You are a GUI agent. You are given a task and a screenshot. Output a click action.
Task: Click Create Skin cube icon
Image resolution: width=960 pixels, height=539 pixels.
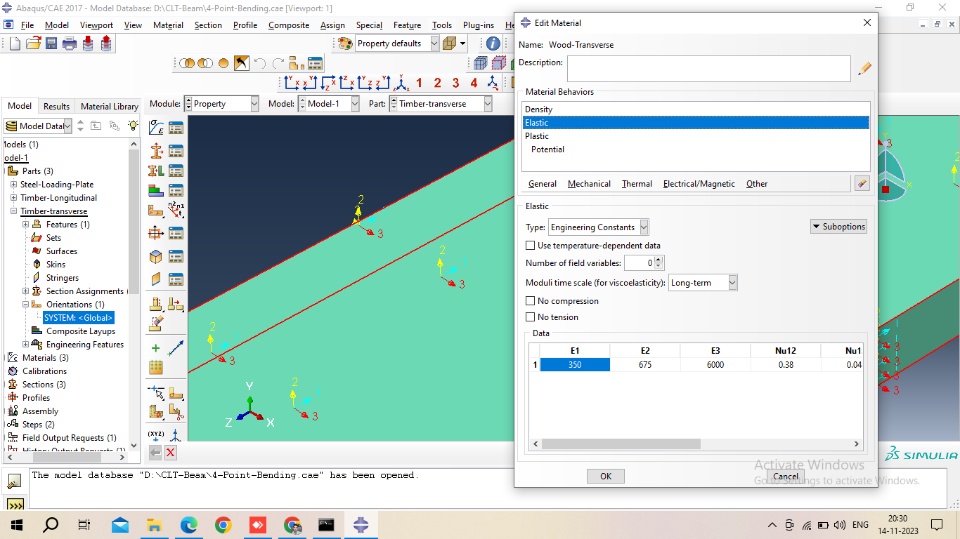pyautogui.click(x=156, y=257)
